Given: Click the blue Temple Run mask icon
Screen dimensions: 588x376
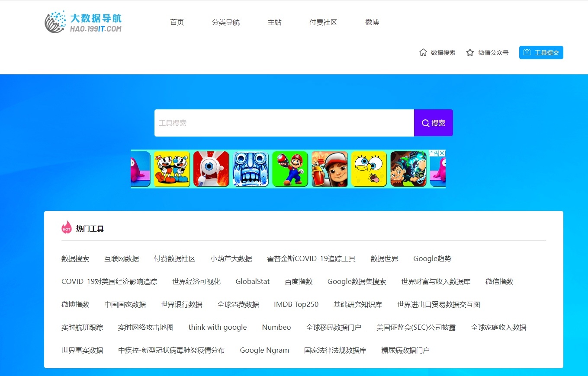Looking at the screenshot, I should [x=251, y=169].
